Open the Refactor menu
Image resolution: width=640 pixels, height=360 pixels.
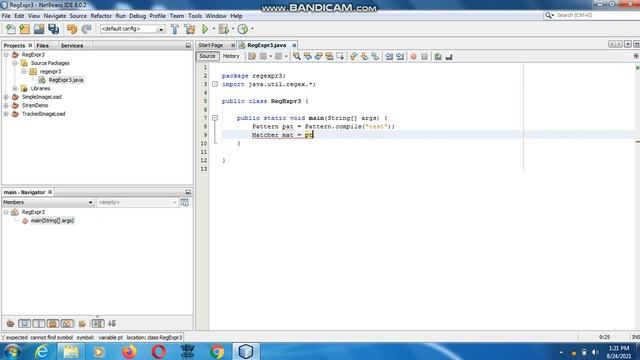coord(101,16)
